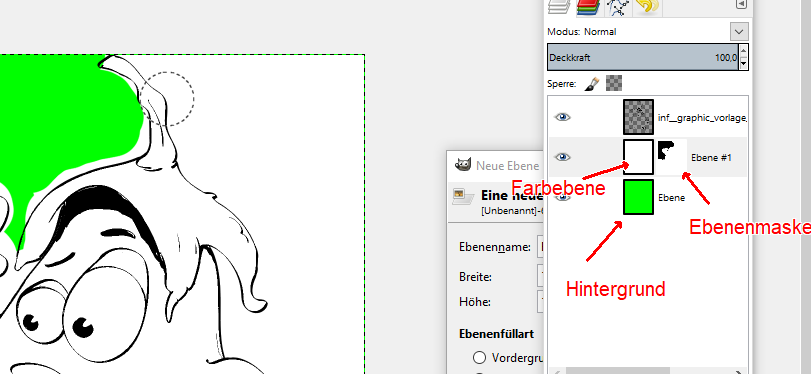Toggle the lock pixels brush icon
The width and height of the screenshot is (811, 374).
pos(592,83)
